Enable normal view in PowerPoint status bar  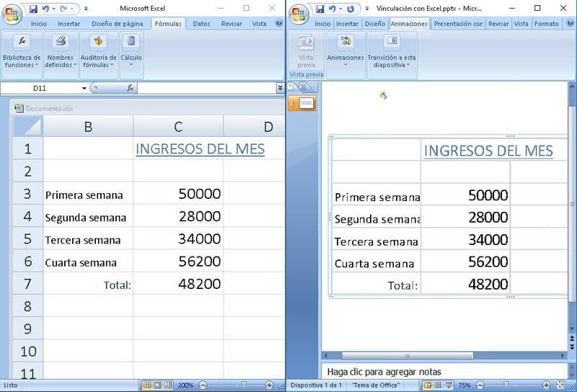point(427,385)
